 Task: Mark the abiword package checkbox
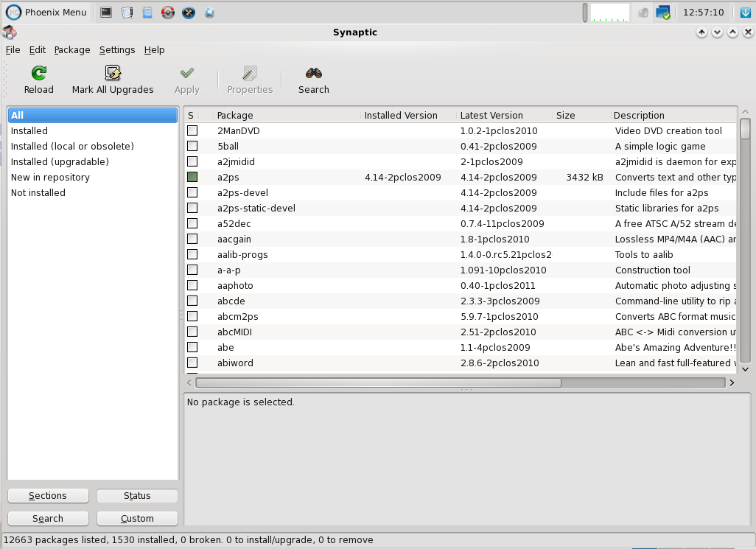(x=192, y=363)
